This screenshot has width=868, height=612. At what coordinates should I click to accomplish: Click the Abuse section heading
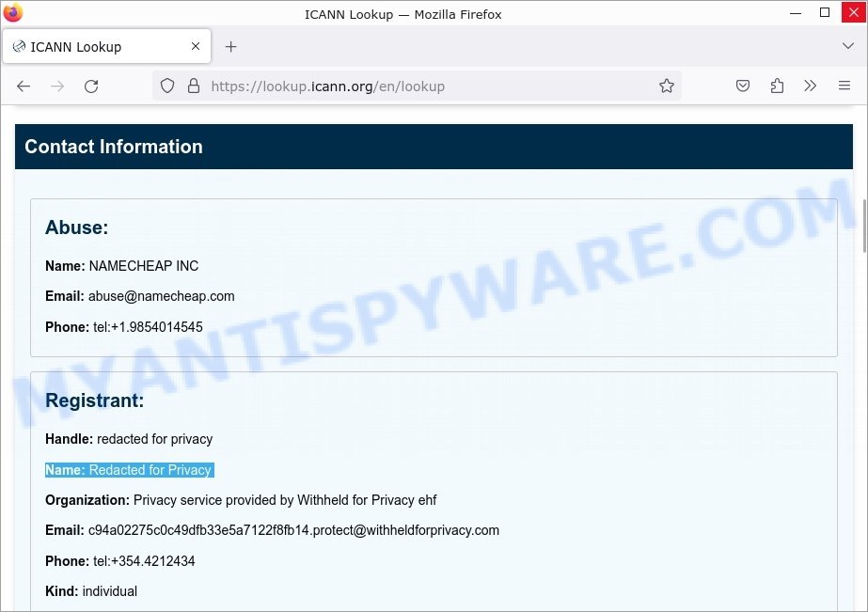[76, 228]
